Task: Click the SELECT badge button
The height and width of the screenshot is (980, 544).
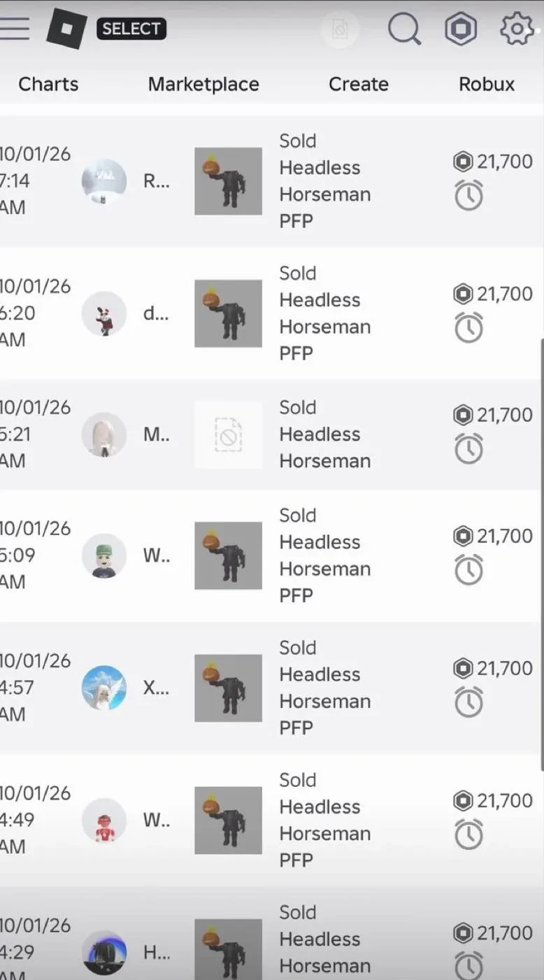Action: click(x=131, y=29)
